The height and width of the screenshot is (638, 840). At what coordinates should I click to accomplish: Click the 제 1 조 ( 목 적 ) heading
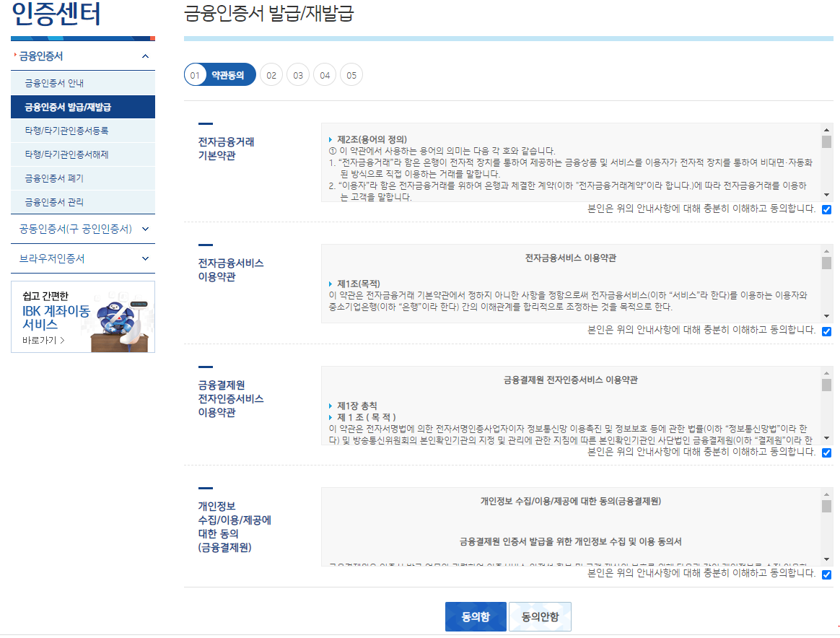[367, 417]
